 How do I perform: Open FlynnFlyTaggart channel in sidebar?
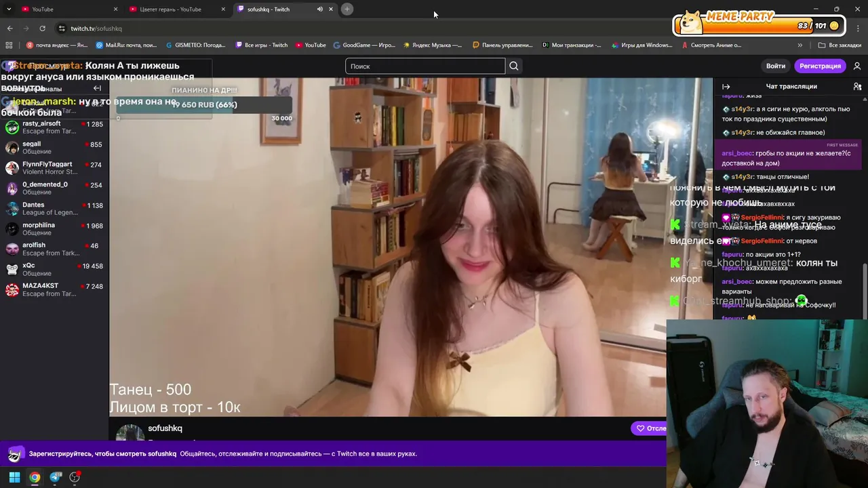point(54,168)
